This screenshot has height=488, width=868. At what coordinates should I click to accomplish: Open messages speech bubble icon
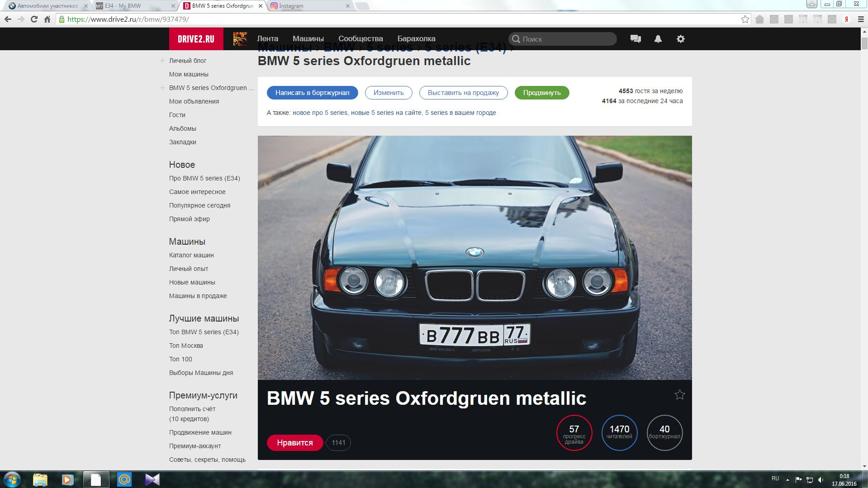636,39
